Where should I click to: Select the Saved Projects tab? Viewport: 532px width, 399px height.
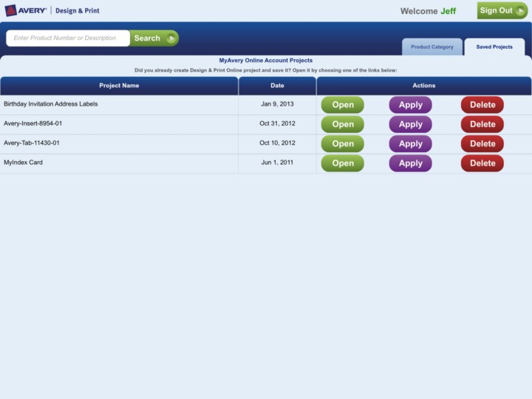494,47
